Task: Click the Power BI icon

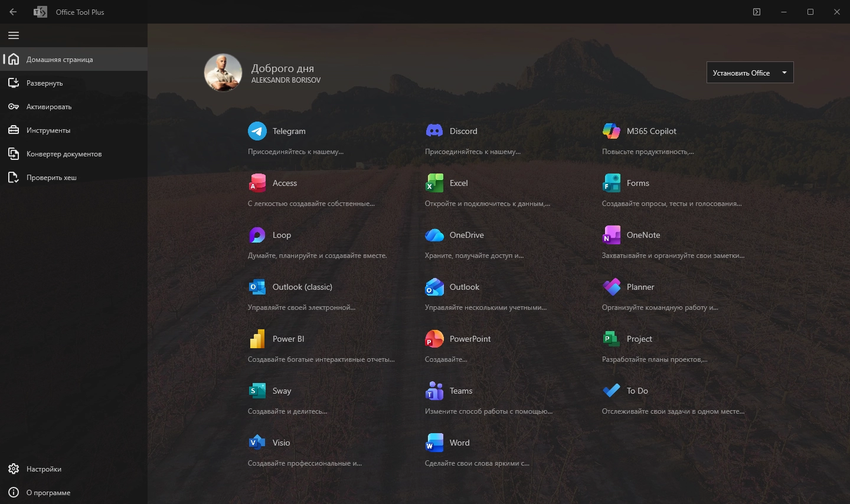Action: tap(257, 339)
